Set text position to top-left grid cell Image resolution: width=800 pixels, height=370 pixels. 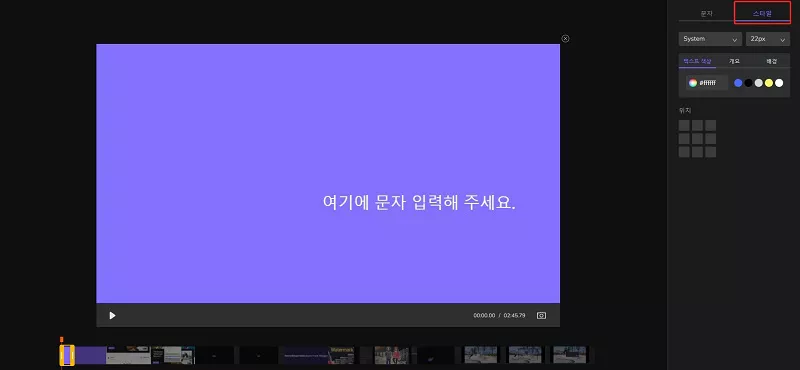pyautogui.click(x=684, y=126)
